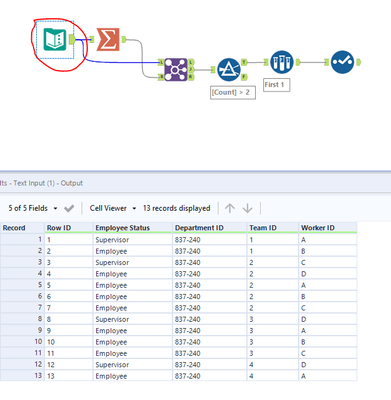391x400 pixels.
Task: Click the Filter False output anchor
Action: tap(244, 77)
